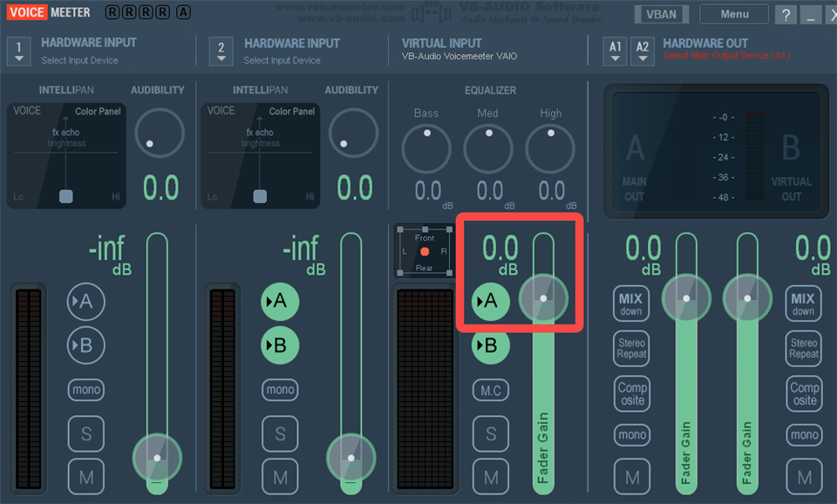The width and height of the screenshot is (837, 504).
Task: Click Hardware Input 1 fader knob
Action: click(x=157, y=458)
